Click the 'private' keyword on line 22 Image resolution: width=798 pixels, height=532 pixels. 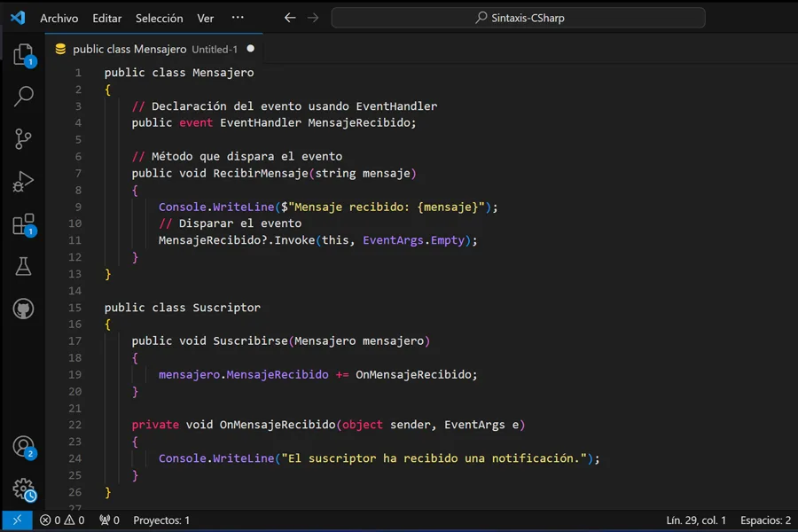click(x=155, y=425)
